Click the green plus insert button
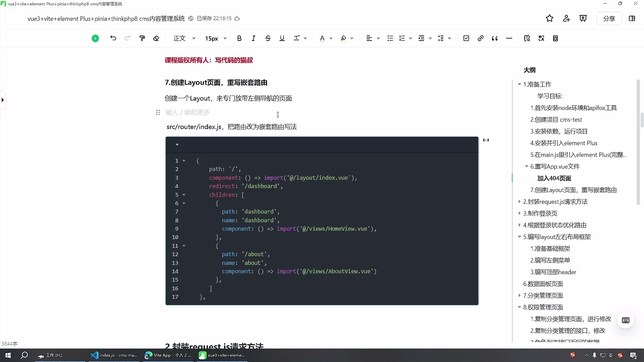 (95, 39)
